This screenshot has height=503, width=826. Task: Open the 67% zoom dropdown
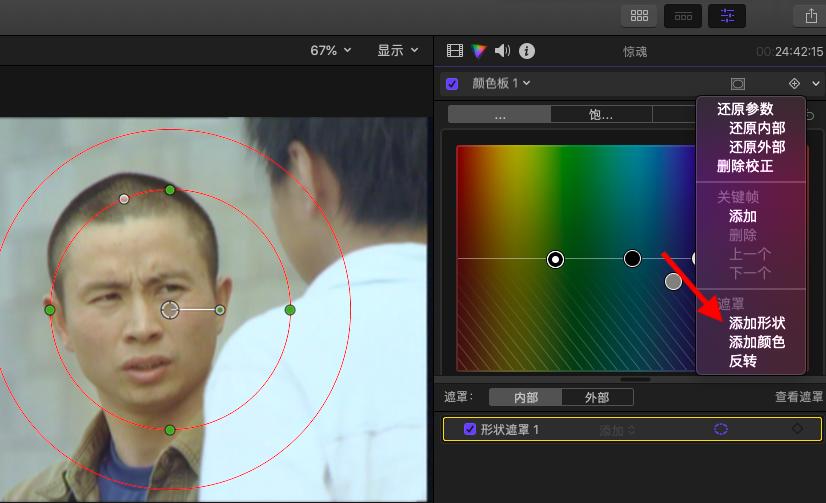330,51
